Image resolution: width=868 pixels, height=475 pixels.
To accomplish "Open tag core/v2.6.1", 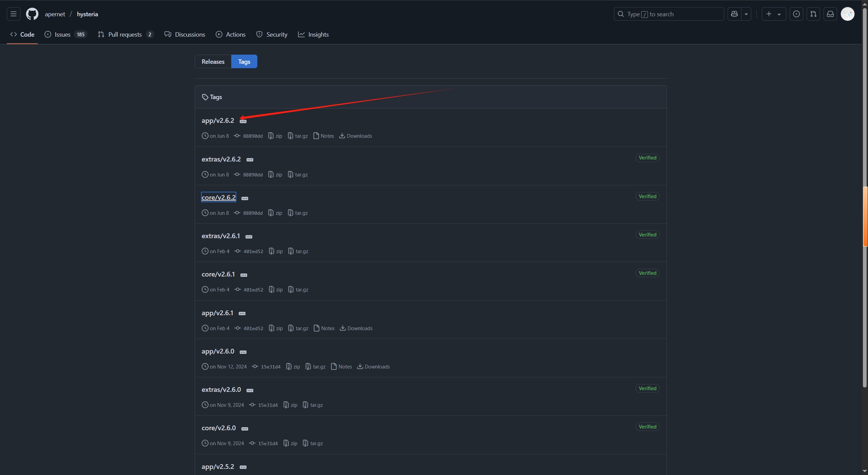I will tap(218, 274).
